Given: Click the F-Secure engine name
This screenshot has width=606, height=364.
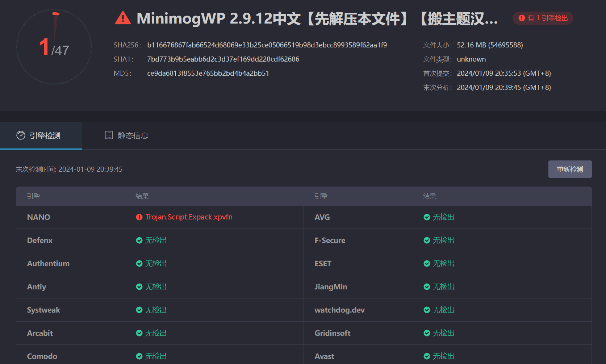Looking at the screenshot, I should [x=330, y=240].
